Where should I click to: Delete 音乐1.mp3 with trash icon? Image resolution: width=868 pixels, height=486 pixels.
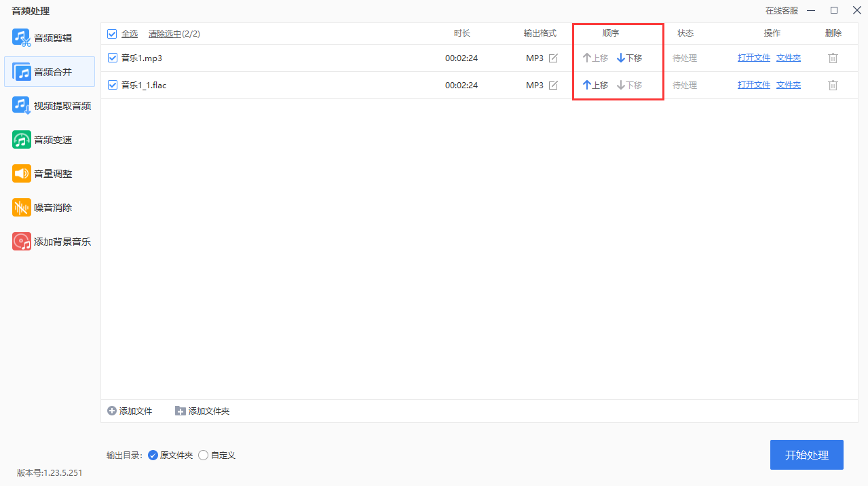pos(833,58)
